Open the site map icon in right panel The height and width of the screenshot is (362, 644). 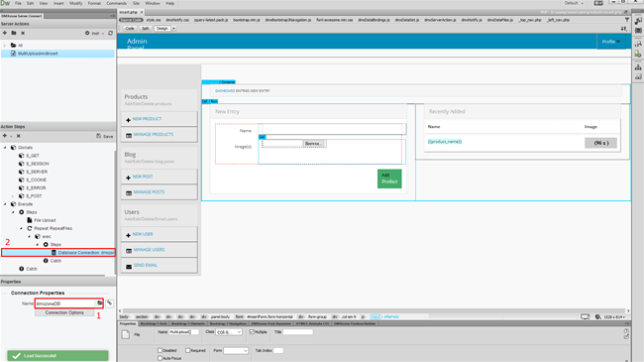(638, 67)
